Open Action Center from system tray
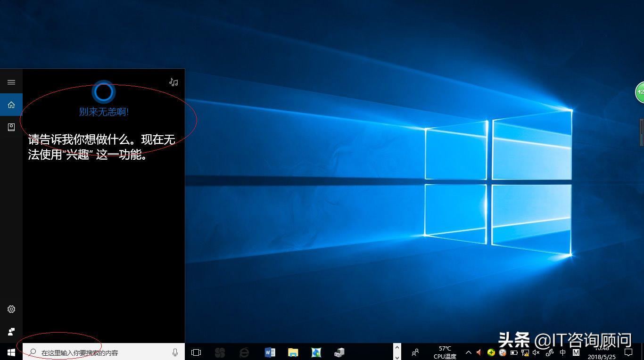Screen dimensions: 644x360 coord(629,352)
